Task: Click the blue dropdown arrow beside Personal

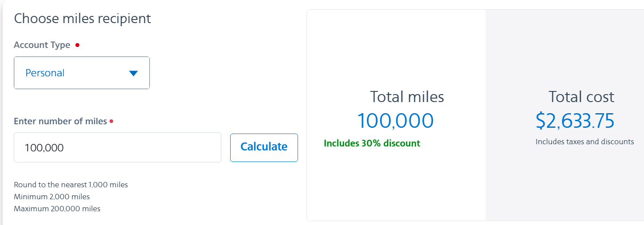Action: (134, 73)
